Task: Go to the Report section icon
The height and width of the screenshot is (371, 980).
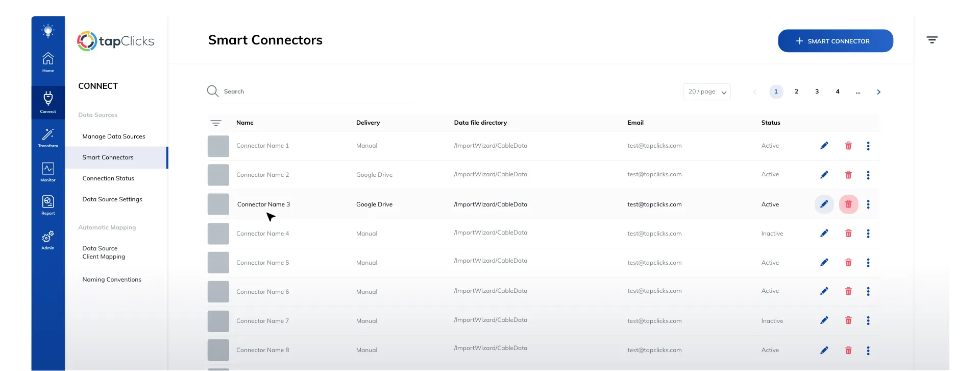Action: point(48,204)
